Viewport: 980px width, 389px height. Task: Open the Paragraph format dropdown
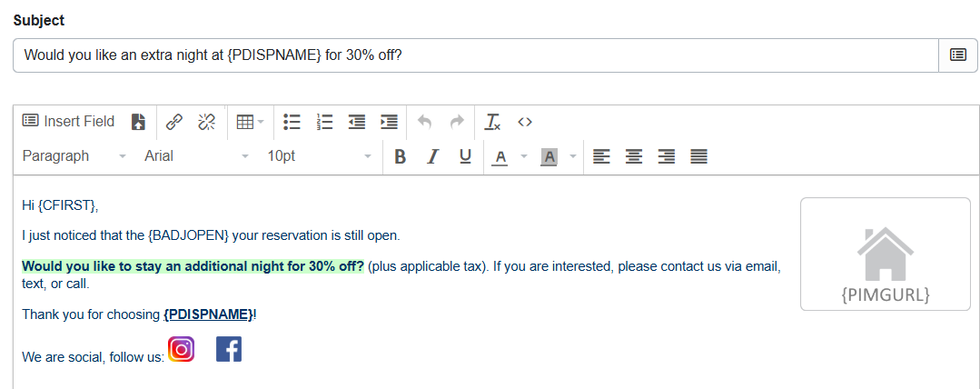click(74, 156)
